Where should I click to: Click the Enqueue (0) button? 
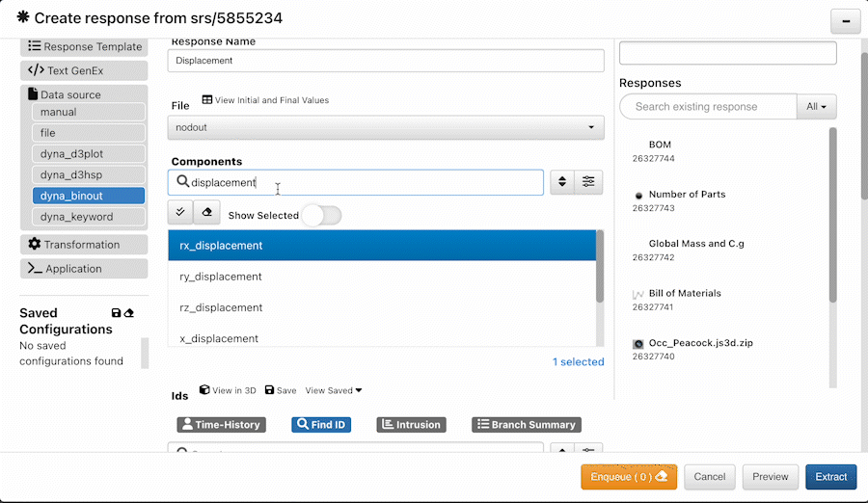point(629,477)
